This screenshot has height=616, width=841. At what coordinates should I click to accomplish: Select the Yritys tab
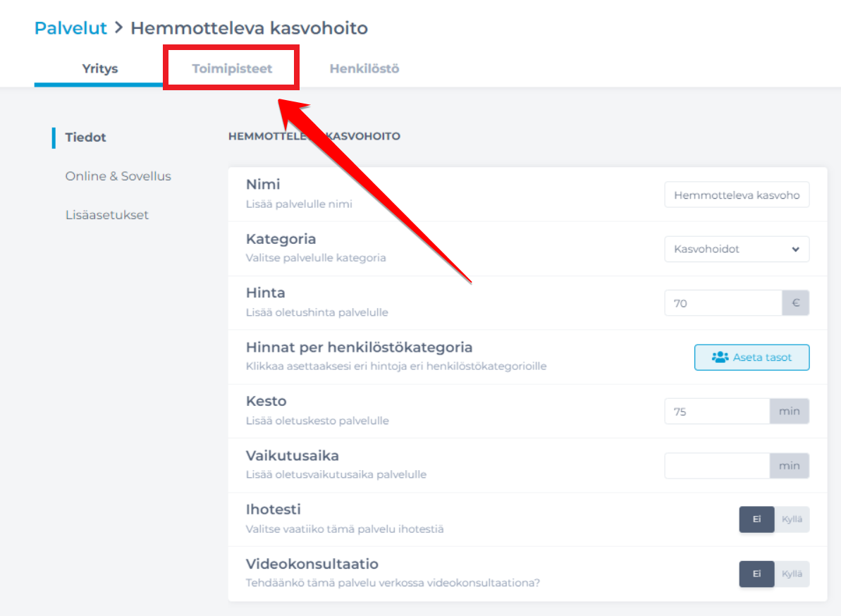[x=100, y=68]
